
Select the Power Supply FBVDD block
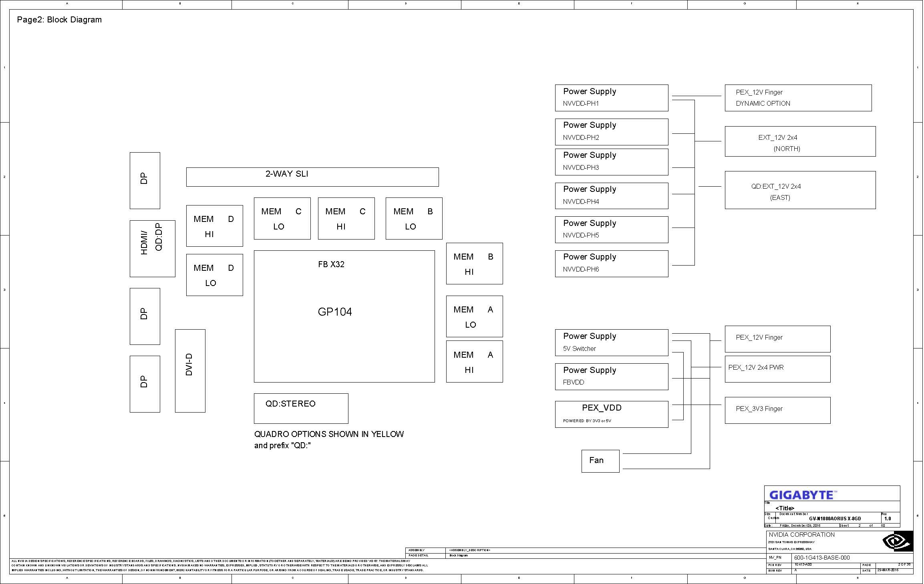612,377
